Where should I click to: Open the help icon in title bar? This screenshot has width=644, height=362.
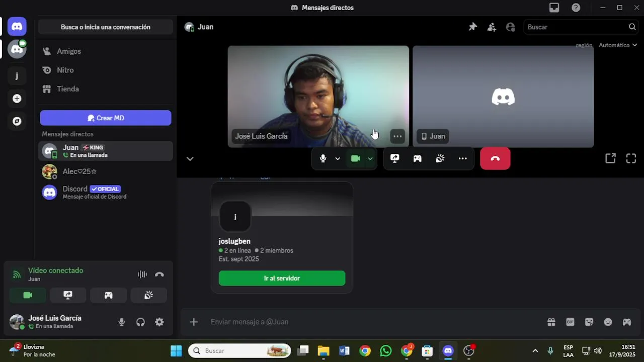point(576,8)
